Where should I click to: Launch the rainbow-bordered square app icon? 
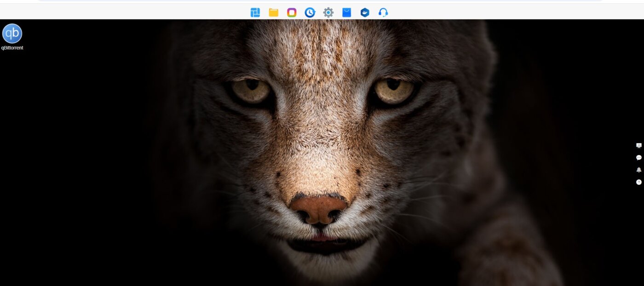click(x=292, y=12)
